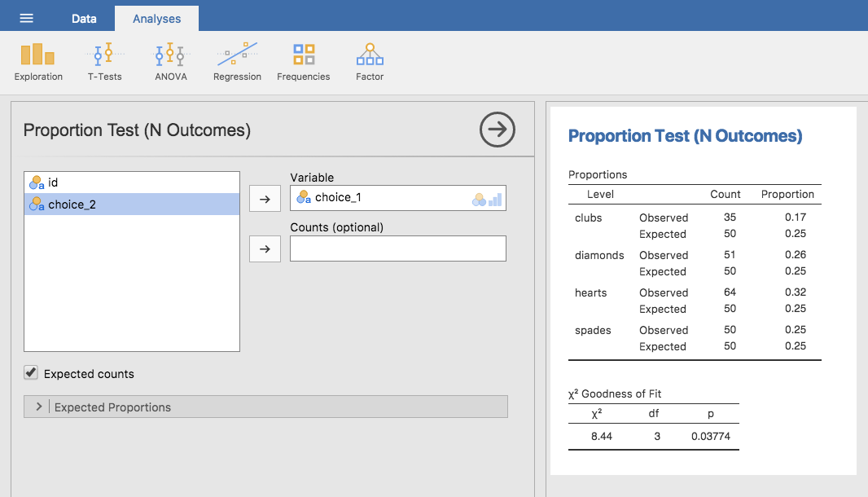
Task: Click the circled arrow to hide options panel
Action: [x=498, y=130]
